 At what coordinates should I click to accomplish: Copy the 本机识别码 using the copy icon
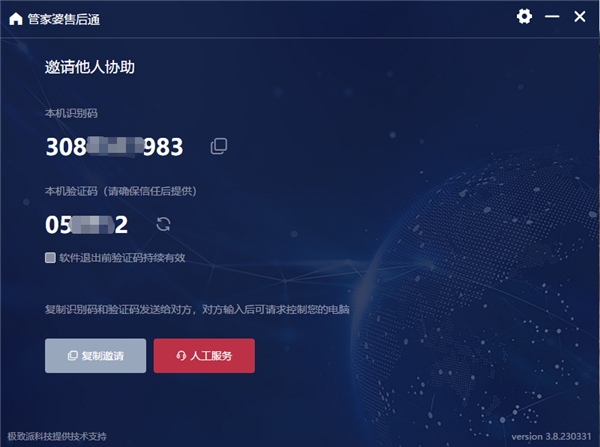pos(219,147)
